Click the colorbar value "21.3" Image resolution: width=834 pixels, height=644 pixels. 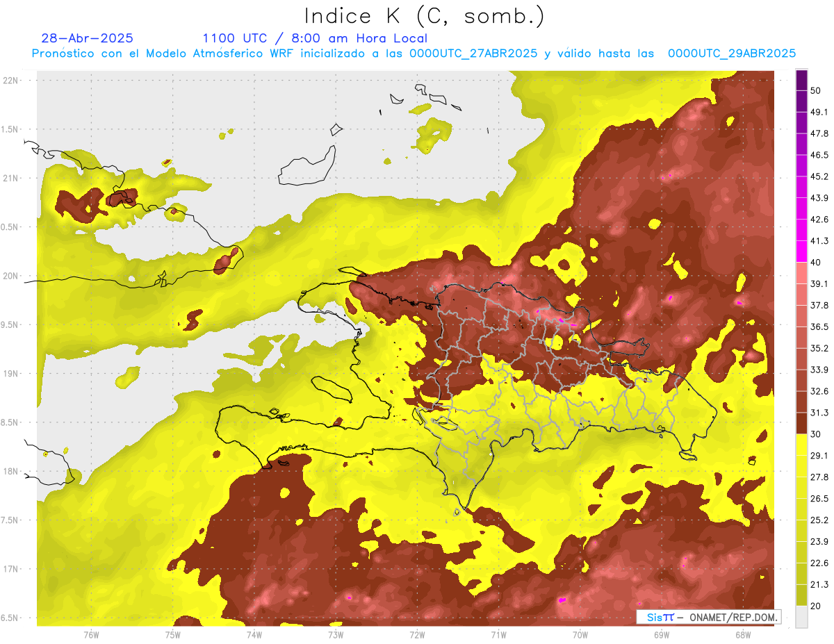(x=819, y=584)
